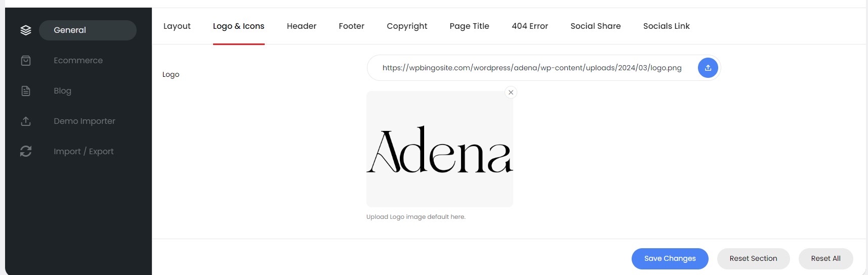The image size is (868, 275).
Task: Click the Demo Importer upload icon
Action: (26, 121)
